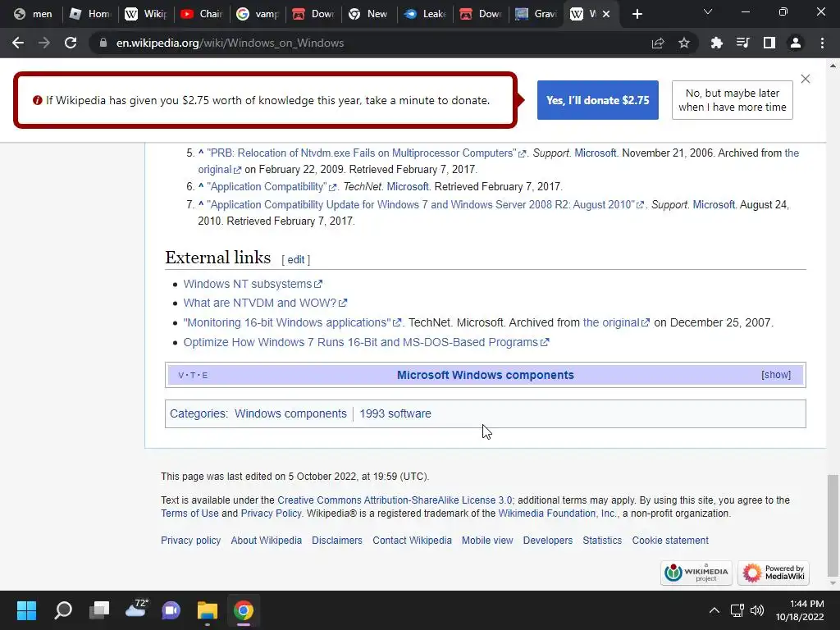
Task: Open a new browser tab
Action: (637, 14)
